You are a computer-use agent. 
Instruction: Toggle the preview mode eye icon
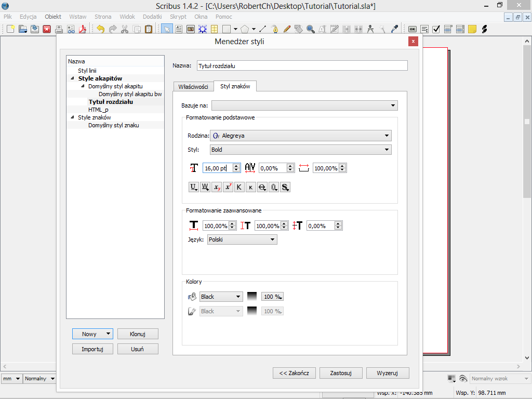(x=463, y=379)
